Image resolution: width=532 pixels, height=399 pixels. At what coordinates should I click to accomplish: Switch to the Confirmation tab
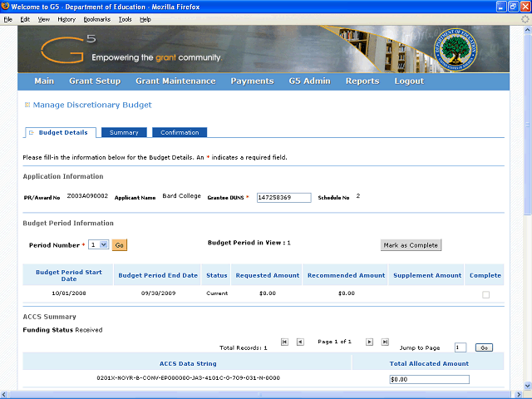tap(180, 133)
